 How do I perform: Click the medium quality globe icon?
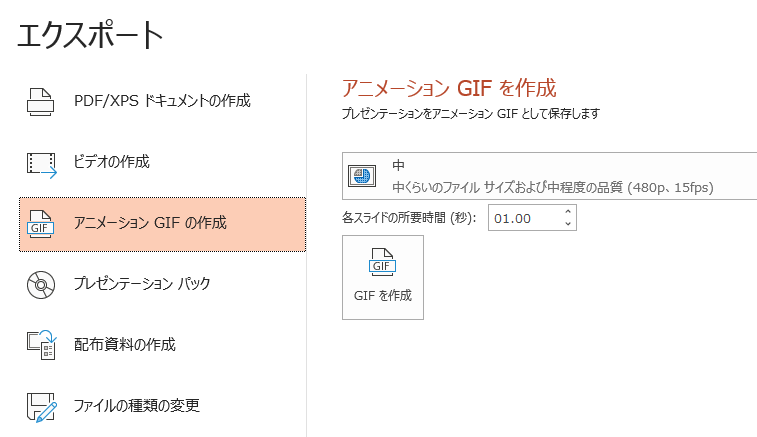(360, 176)
